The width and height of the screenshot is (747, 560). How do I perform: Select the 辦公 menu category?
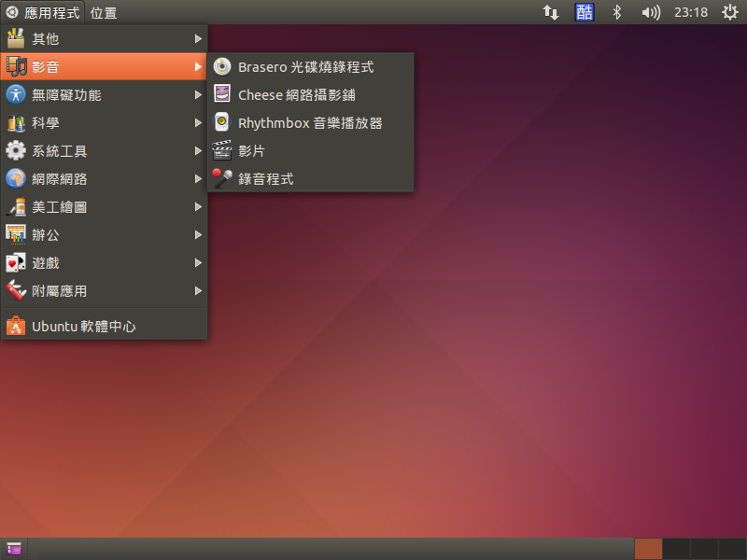click(47, 235)
